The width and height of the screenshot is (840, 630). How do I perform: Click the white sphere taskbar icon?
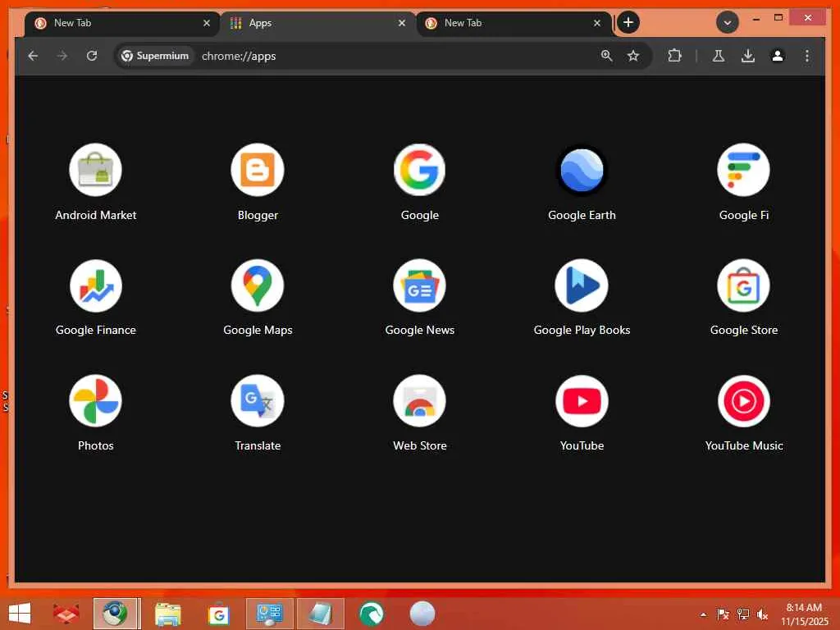[422, 614]
